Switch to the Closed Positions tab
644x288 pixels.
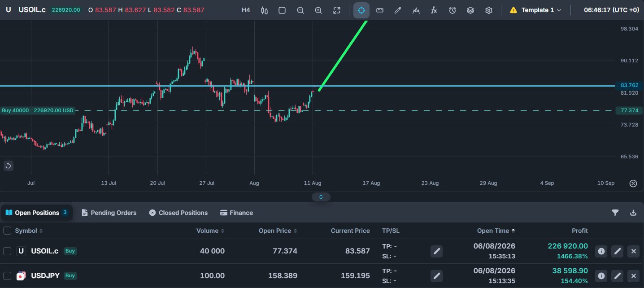tap(178, 213)
